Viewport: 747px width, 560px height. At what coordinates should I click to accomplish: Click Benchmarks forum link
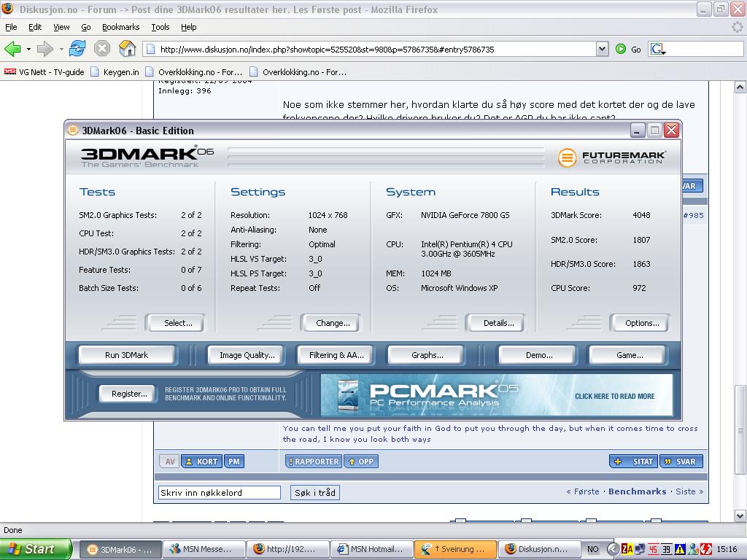pyautogui.click(x=638, y=491)
